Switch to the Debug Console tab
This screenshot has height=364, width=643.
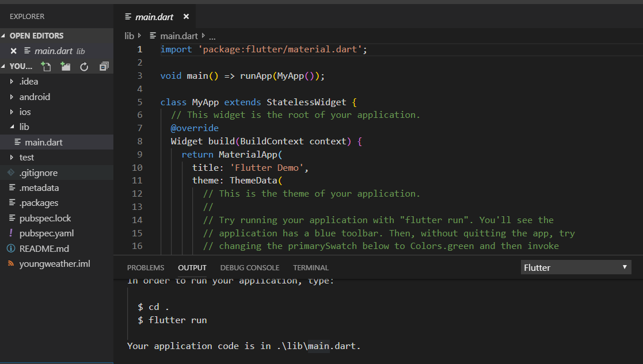point(250,268)
